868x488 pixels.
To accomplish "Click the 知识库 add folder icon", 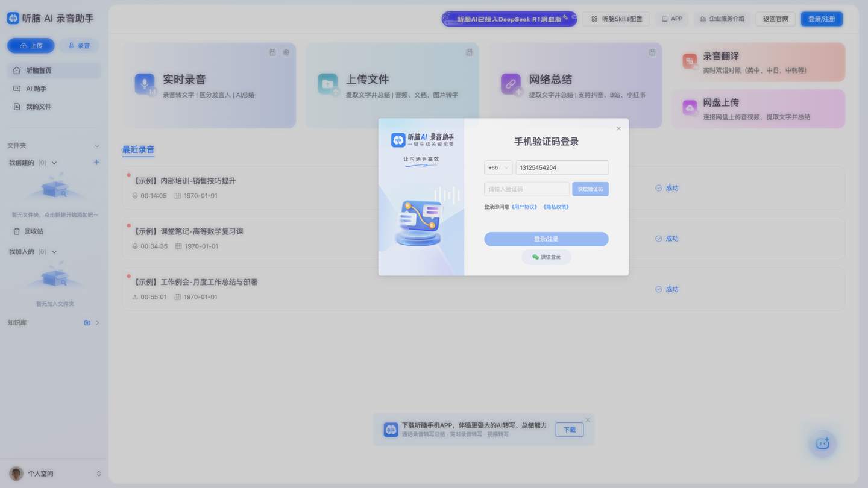I will [x=87, y=323].
